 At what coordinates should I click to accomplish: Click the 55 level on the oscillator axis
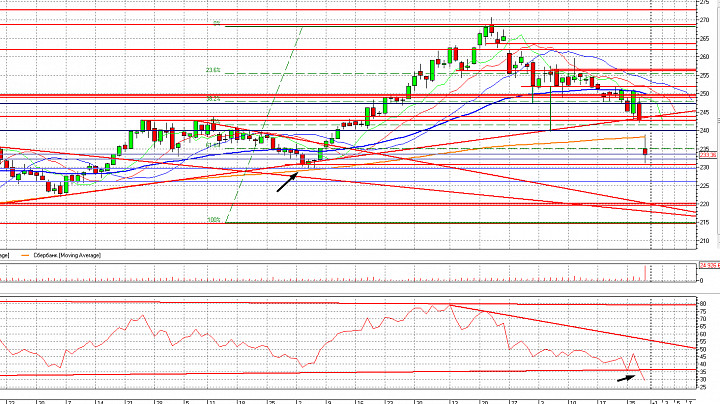[x=703, y=342]
